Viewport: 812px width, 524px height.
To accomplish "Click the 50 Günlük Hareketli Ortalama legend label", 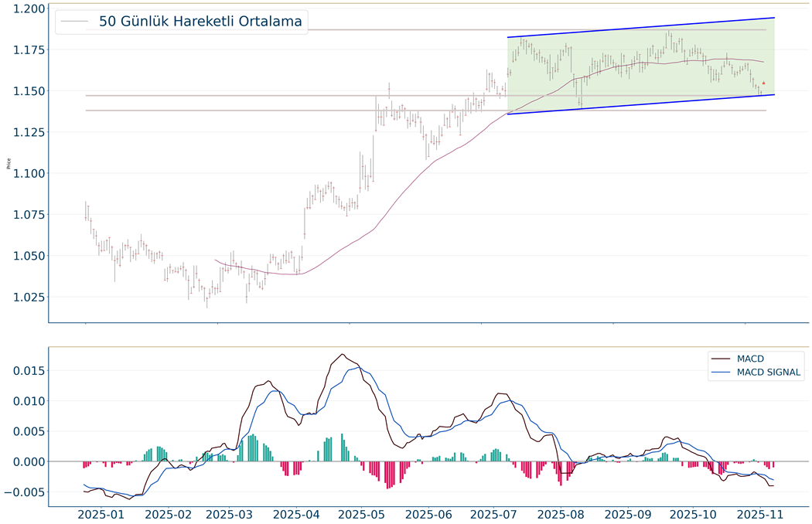I will [x=200, y=22].
